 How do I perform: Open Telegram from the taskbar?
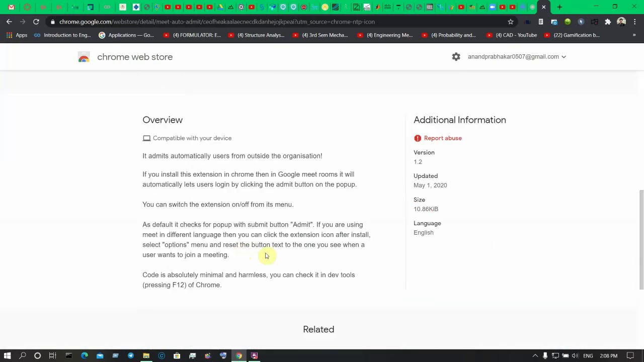131,355
